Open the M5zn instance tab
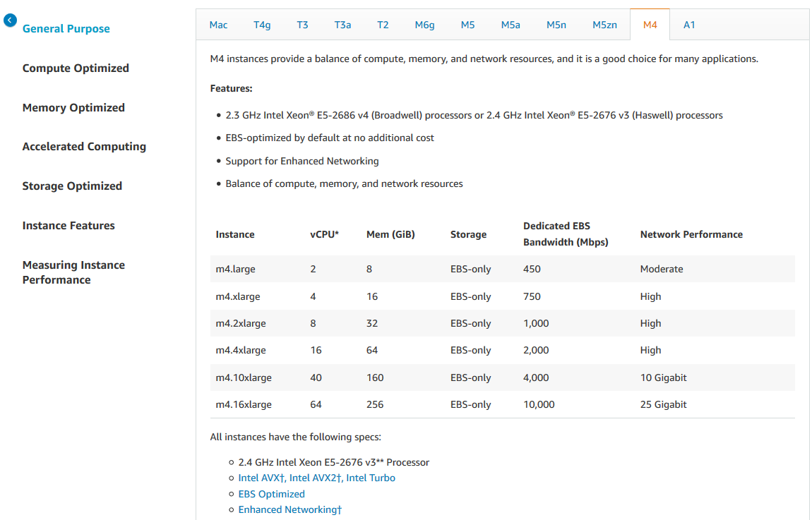The height and width of the screenshot is (520, 812). (604, 25)
